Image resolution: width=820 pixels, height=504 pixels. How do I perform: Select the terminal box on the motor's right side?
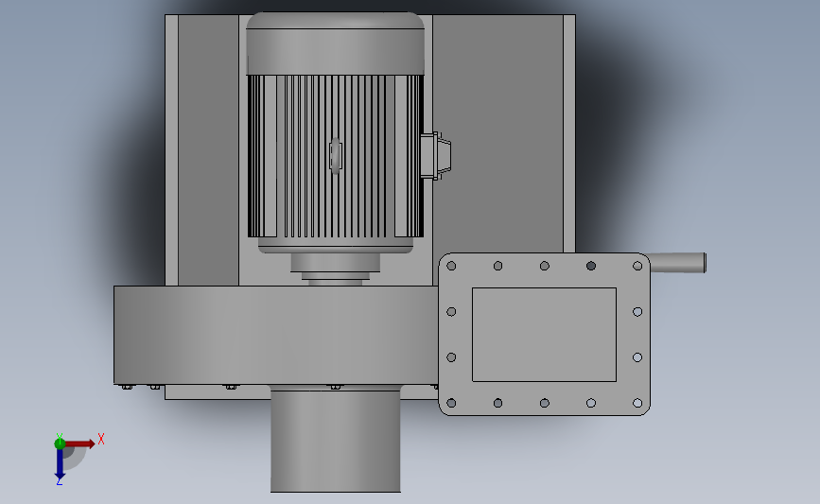[435, 156]
